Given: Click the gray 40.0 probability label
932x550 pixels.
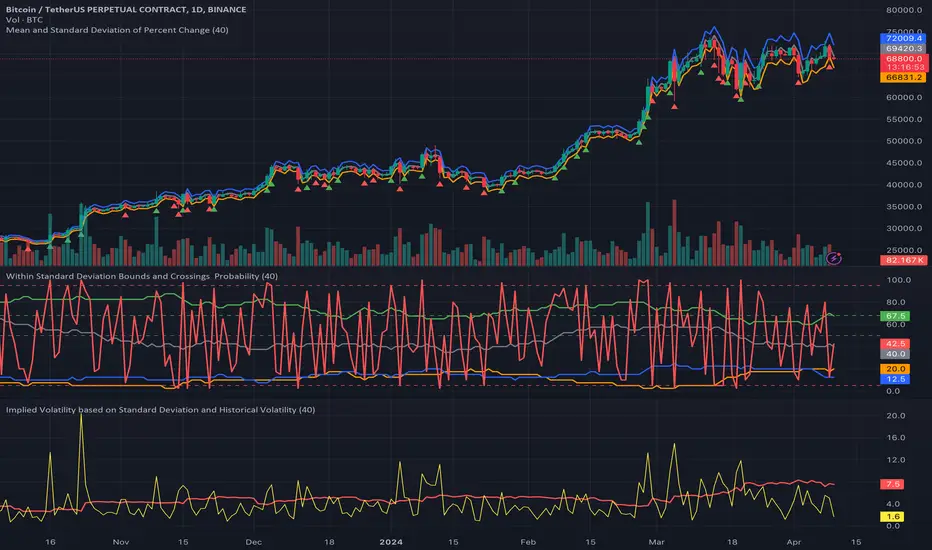Looking at the screenshot, I should point(895,354).
